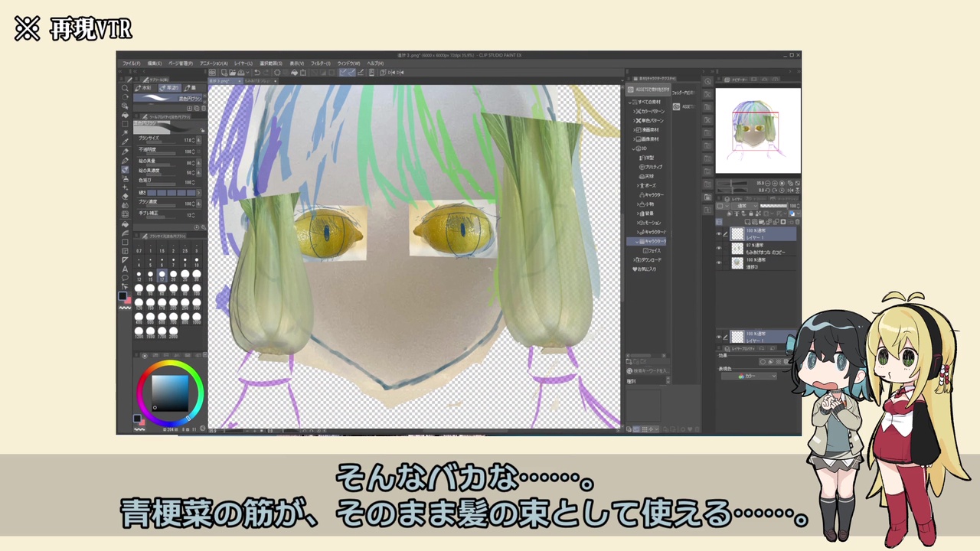Choose the 水彩 watercolor sub tool
980x551 pixels.
click(x=144, y=88)
